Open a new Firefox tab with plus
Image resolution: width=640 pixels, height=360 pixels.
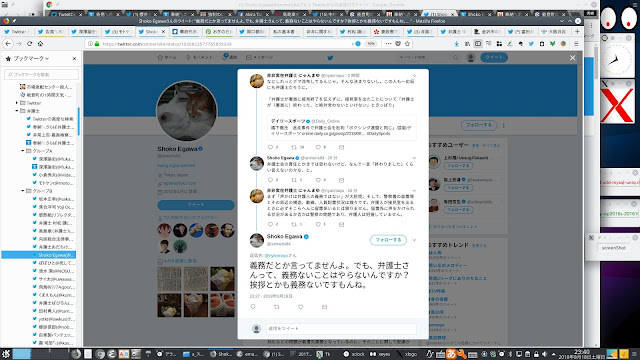coord(577,31)
